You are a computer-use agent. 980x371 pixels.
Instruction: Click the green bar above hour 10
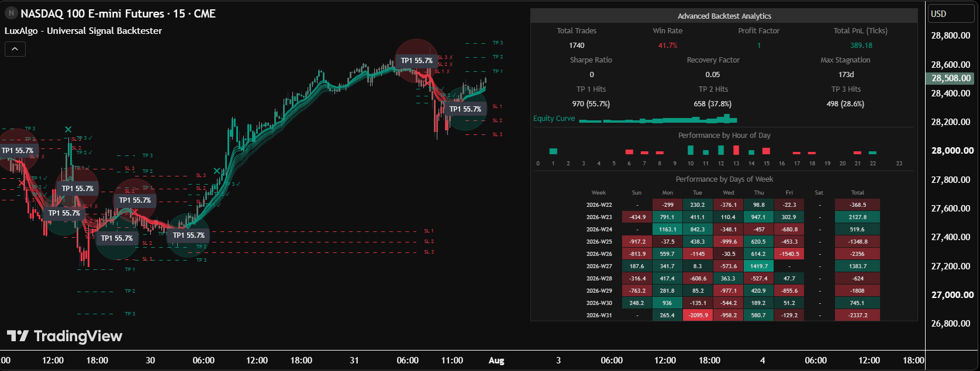coord(690,150)
